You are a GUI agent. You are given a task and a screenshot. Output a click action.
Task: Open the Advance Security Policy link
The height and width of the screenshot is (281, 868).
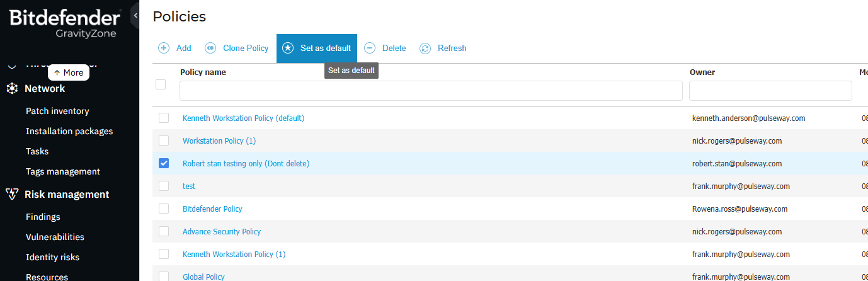222,231
